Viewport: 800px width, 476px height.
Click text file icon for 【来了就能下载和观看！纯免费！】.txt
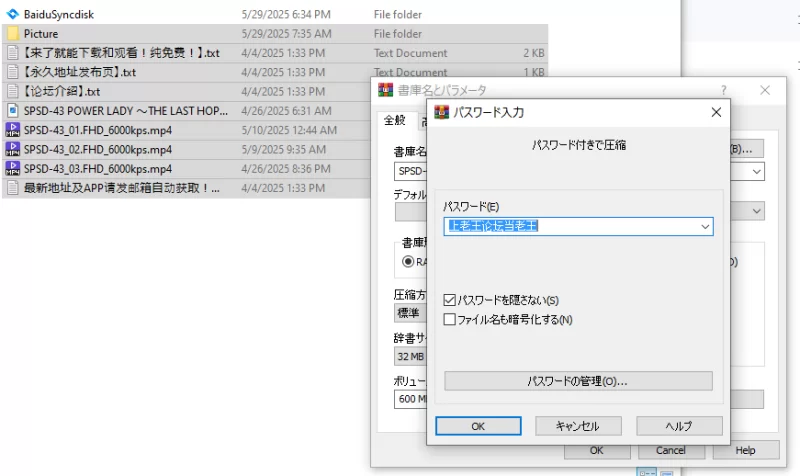tap(13, 53)
